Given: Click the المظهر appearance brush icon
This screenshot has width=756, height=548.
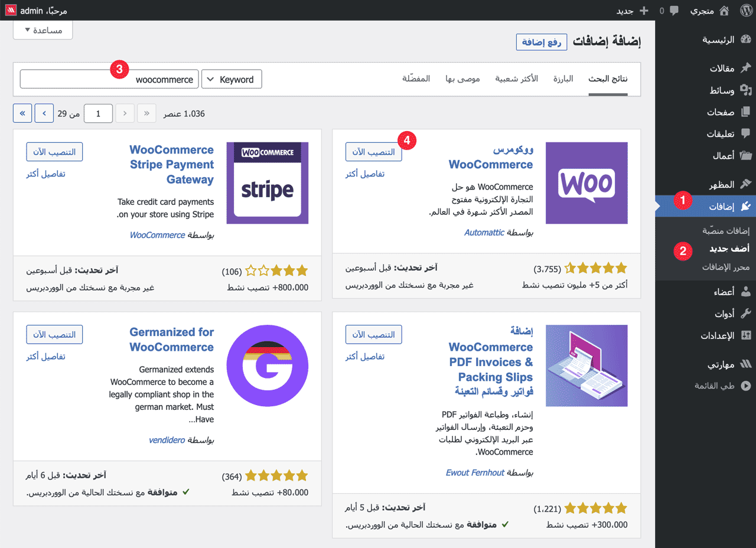Looking at the screenshot, I should pos(745,184).
